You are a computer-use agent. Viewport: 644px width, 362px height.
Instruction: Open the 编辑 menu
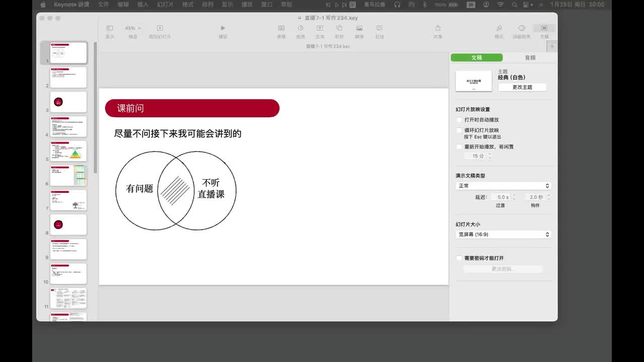click(x=123, y=5)
